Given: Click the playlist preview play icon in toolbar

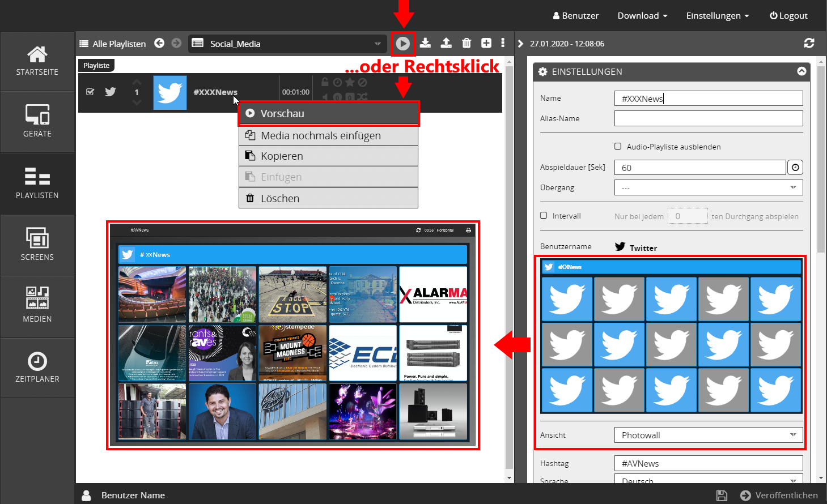Looking at the screenshot, I should point(403,44).
